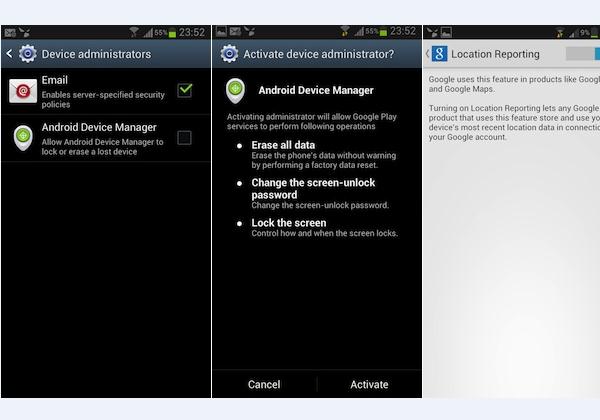Tap gear icon in Activate device administrator header
The height and width of the screenshot is (420, 600).
point(229,54)
